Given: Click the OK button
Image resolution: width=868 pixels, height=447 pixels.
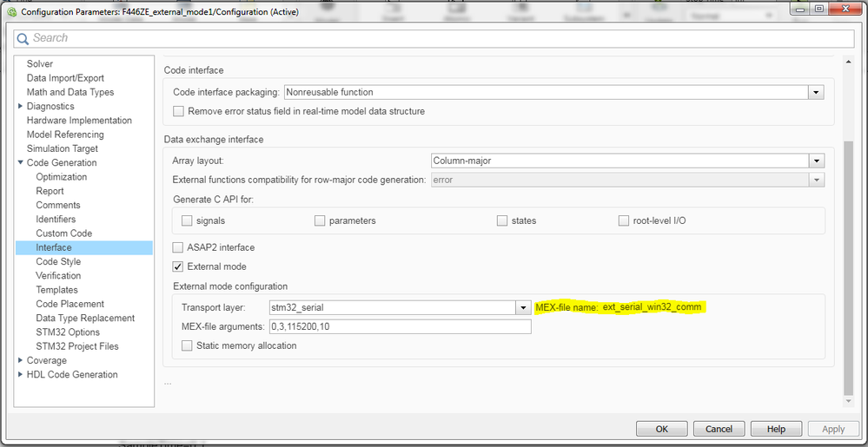Looking at the screenshot, I should tap(661, 429).
